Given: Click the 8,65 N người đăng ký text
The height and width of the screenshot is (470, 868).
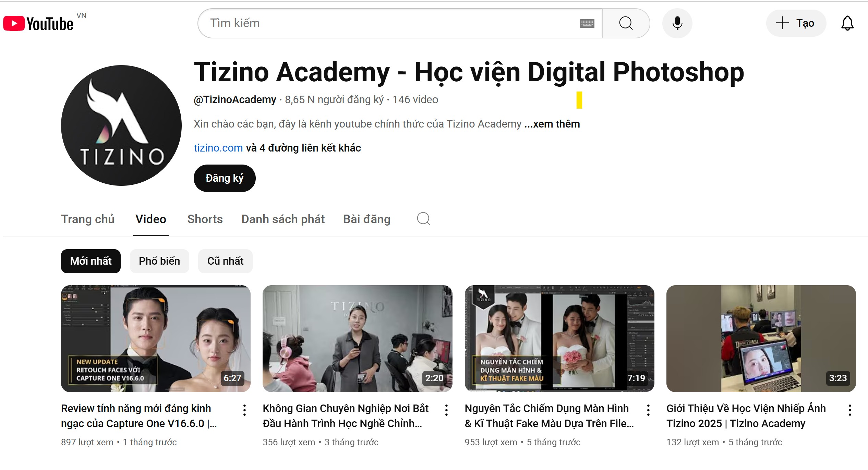Looking at the screenshot, I should coord(334,100).
